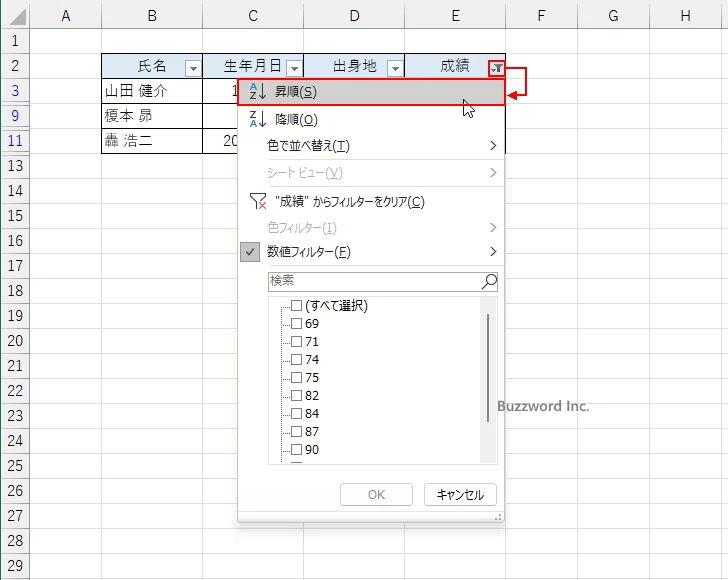Select column F header
728x580 pixels.
click(541, 16)
